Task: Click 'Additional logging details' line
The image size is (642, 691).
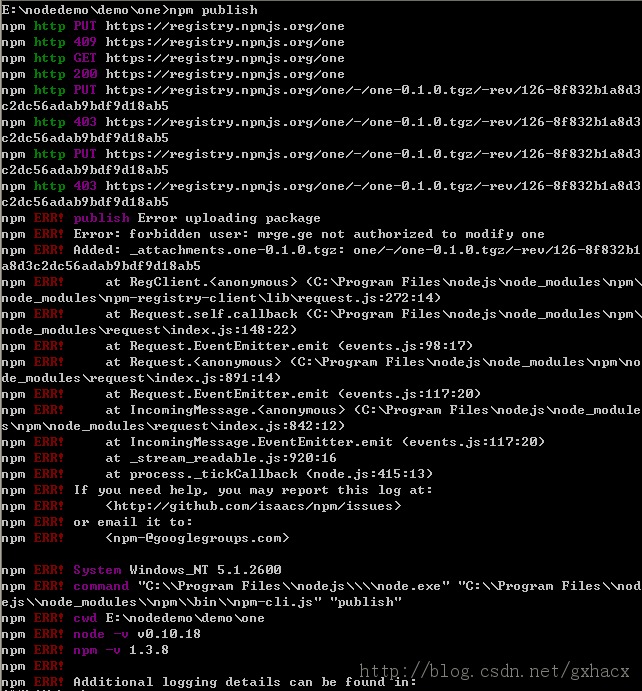Action: (x=245, y=682)
